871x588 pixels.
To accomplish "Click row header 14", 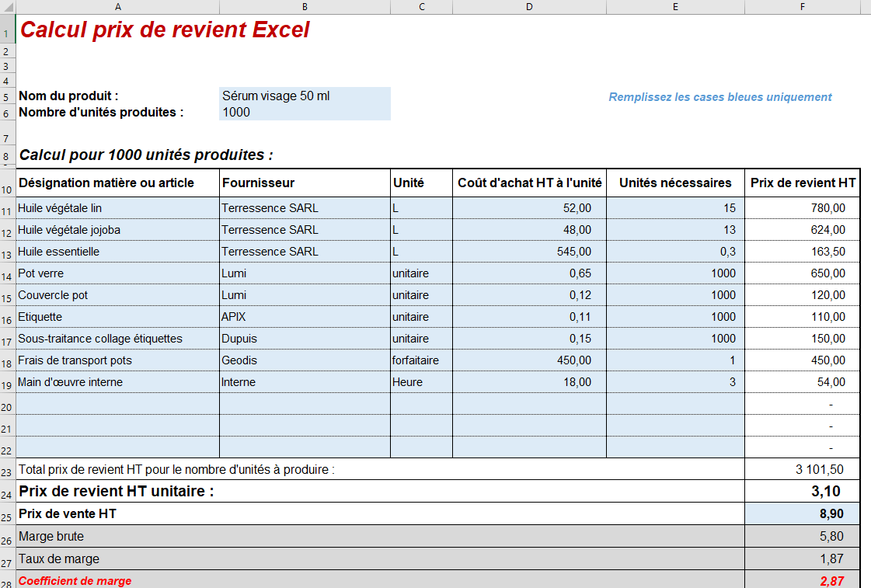I will tap(7, 275).
